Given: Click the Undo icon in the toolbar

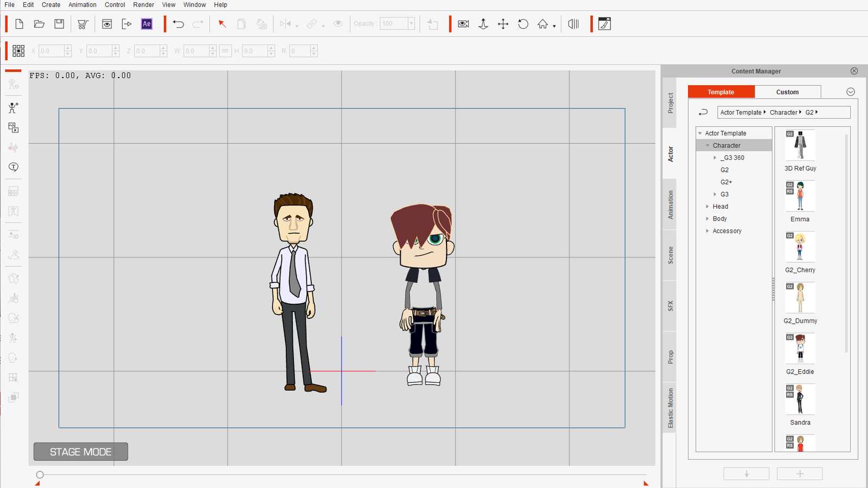Looking at the screenshot, I should (x=178, y=24).
